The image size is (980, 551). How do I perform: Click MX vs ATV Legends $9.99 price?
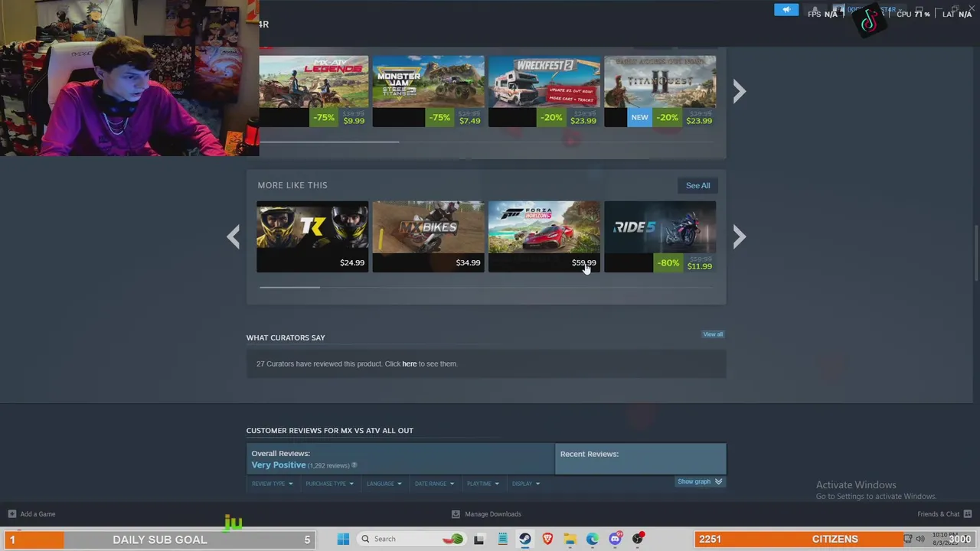pyautogui.click(x=354, y=121)
